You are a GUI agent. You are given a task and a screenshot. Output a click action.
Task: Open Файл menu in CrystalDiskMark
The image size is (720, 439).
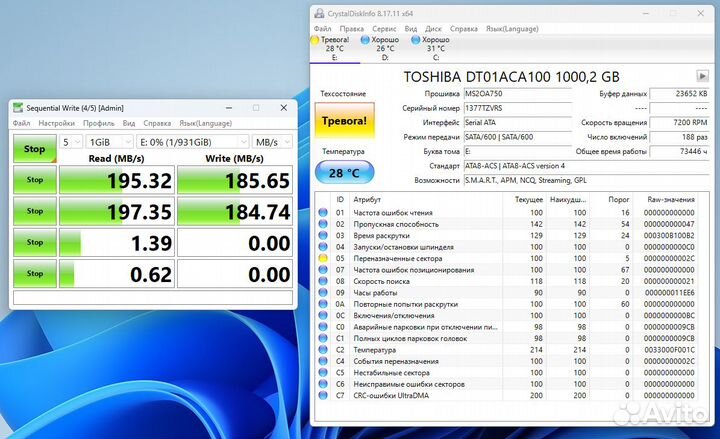pyautogui.click(x=22, y=123)
